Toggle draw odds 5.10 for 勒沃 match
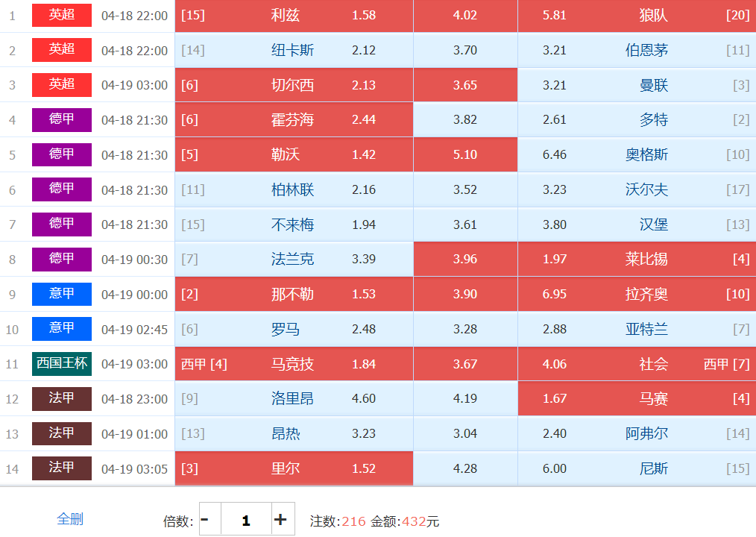 (465, 155)
